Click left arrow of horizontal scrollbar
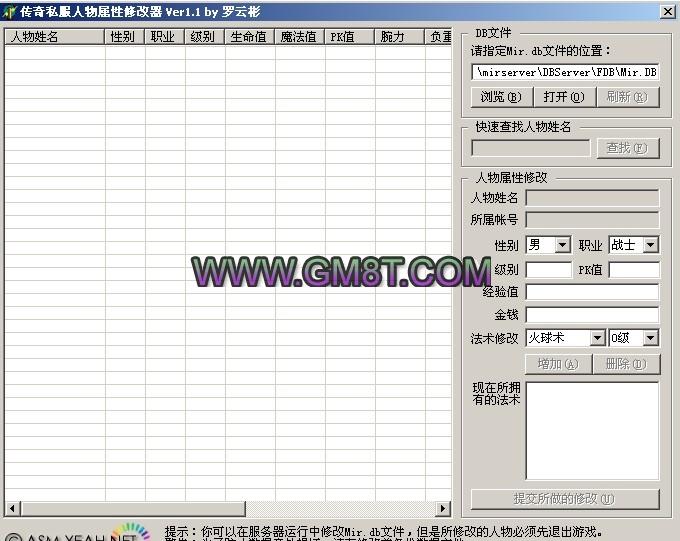This screenshot has height=541, width=680. (11, 508)
